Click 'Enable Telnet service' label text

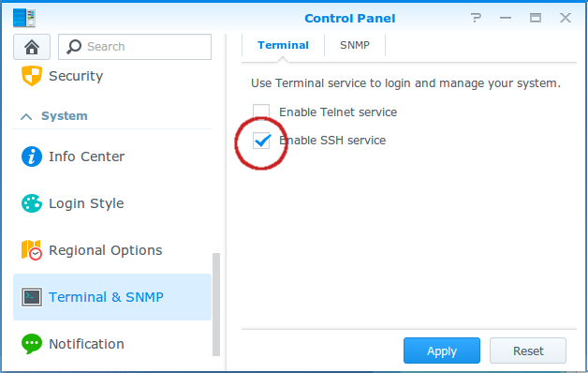coord(338,112)
